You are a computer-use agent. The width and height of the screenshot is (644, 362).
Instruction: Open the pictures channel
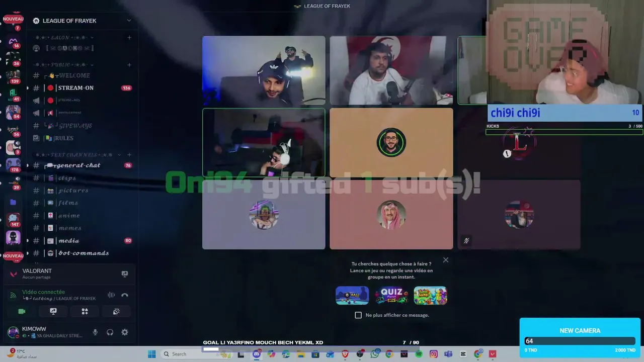pyautogui.click(x=82, y=191)
